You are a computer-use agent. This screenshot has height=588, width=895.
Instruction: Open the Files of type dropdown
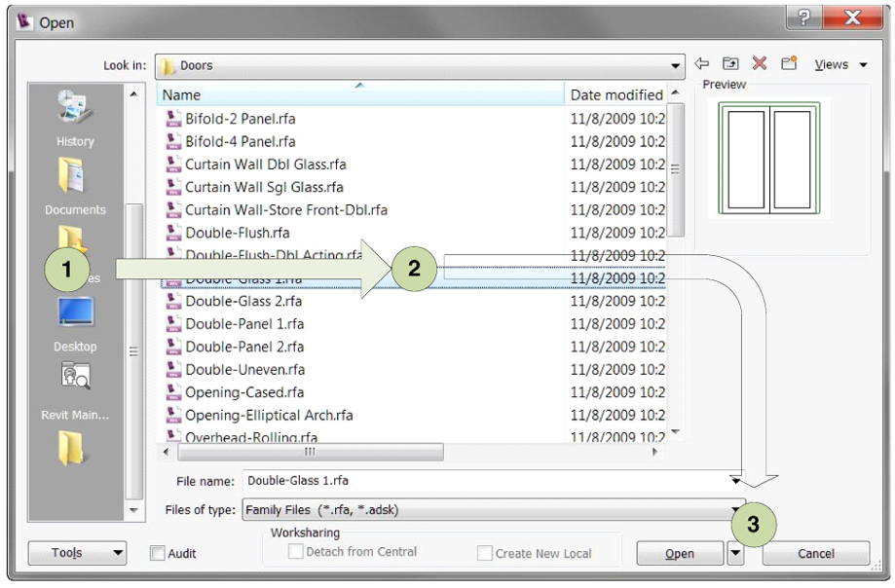pos(736,507)
